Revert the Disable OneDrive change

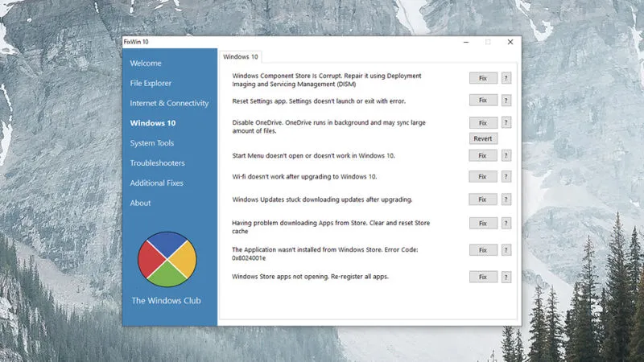[483, 138]
